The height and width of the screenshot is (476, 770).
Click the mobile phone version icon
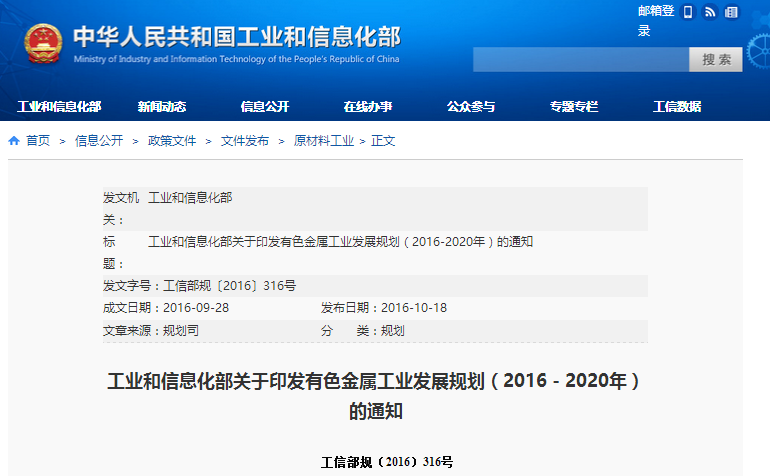(x=688, y=12)
